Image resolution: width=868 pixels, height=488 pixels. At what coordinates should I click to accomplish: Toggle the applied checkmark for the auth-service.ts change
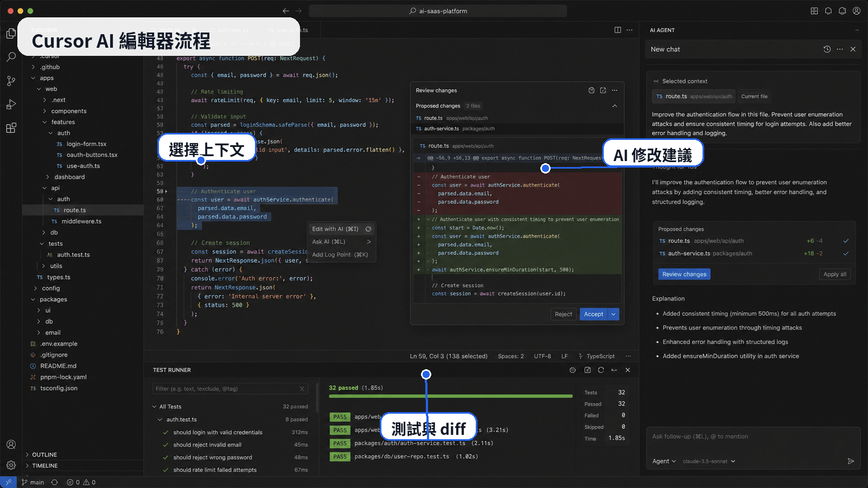(846, 253)
